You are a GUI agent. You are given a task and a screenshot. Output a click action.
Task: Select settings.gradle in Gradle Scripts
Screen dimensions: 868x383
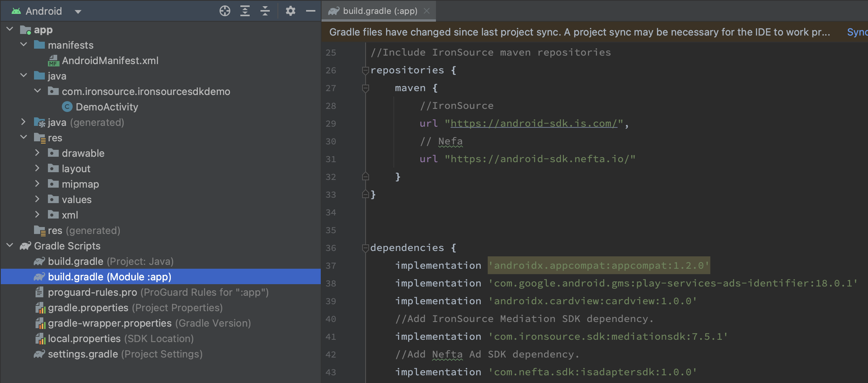click(83, 354)
